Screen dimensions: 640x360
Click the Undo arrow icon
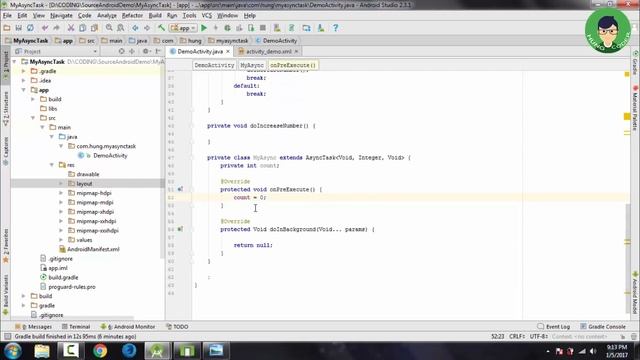click(x=45, y=28)
